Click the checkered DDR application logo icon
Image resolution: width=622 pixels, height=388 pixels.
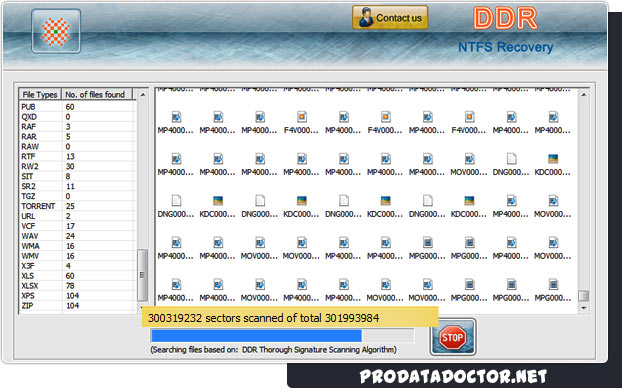56,31
